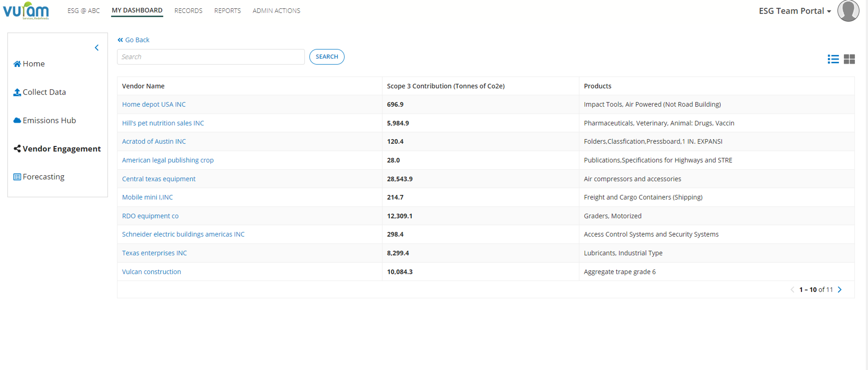
Task: Click the Go Back link
Action: [x=133, y=40]
